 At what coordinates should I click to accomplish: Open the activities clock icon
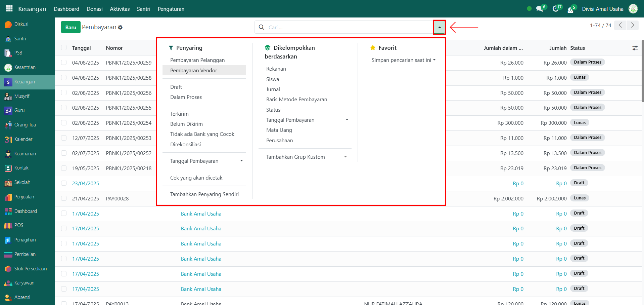tap(556, 9)
